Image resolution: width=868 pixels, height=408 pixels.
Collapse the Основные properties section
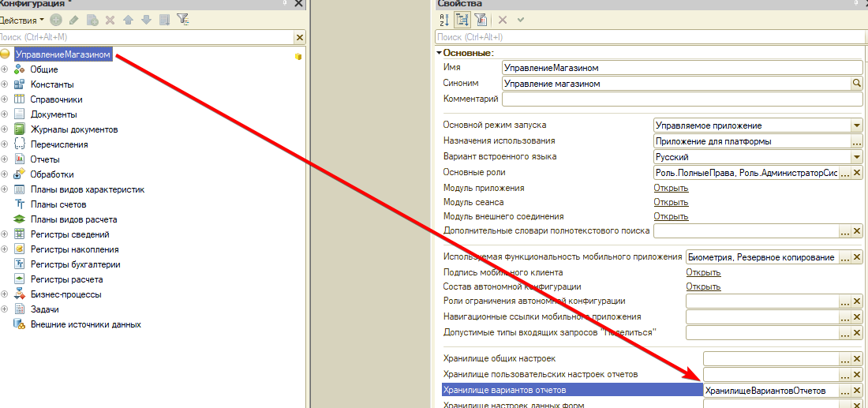pyautogui.click(x=439, y=53)
